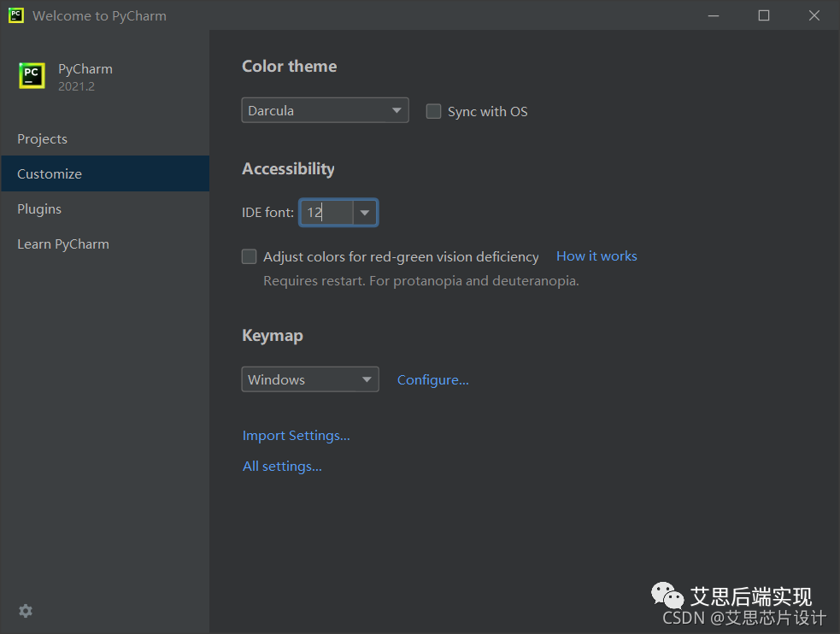Viewport: 840px width, 634px height.
Task: Enable the Sync with OS checkbox
Action: point(434,111)
